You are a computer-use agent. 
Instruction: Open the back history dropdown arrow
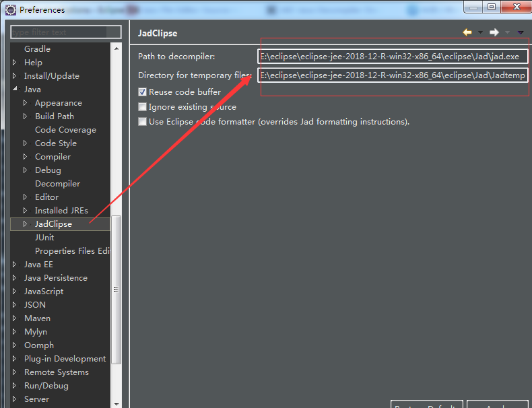480,32
